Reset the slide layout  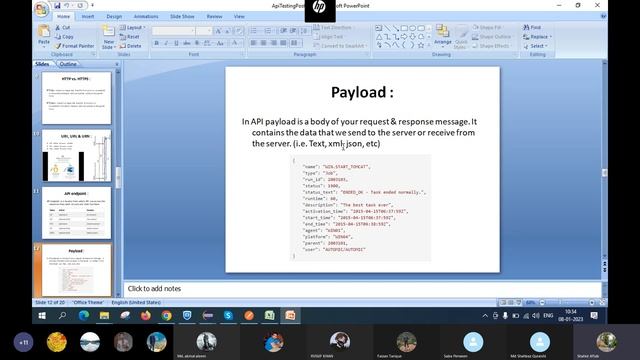click(130, 37)
